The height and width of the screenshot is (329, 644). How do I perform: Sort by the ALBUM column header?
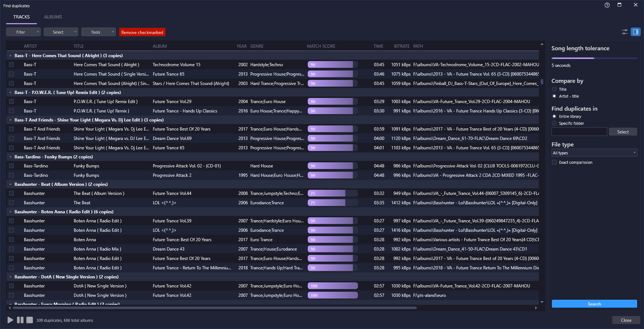(x=160, y=46)
